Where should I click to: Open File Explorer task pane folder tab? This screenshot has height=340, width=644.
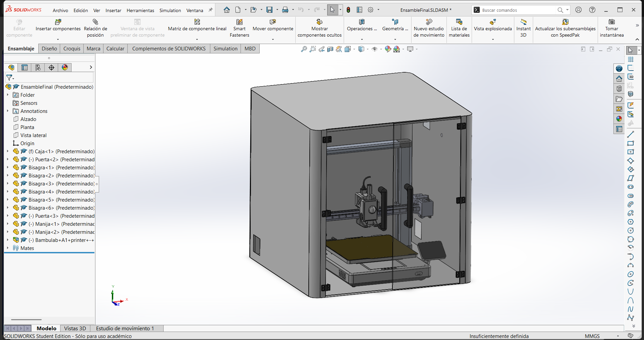tap(619, 99)
